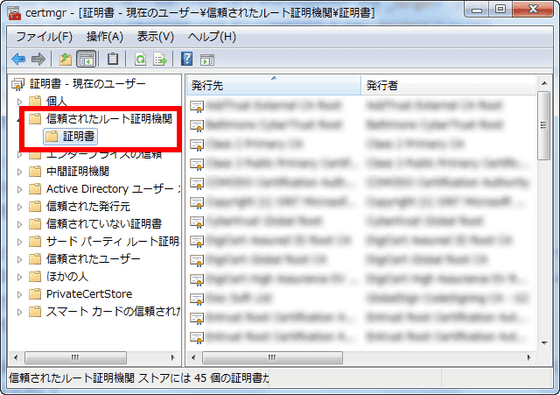This screenshot has height=395, width=560.
Task: Expand the ほかの人 node
Action: pyautogui.click(x=20, y=277)
